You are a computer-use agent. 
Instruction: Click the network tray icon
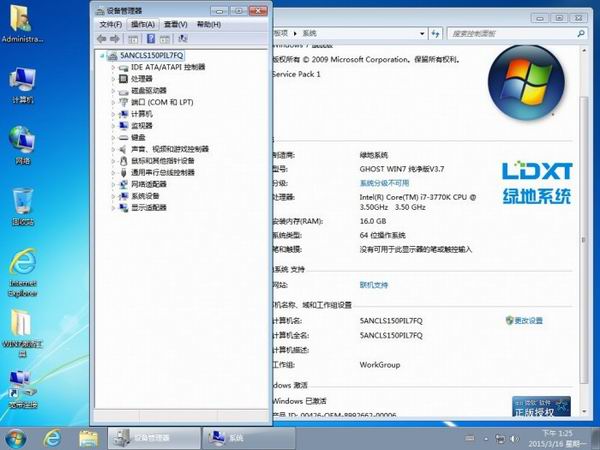click(500, 439)
